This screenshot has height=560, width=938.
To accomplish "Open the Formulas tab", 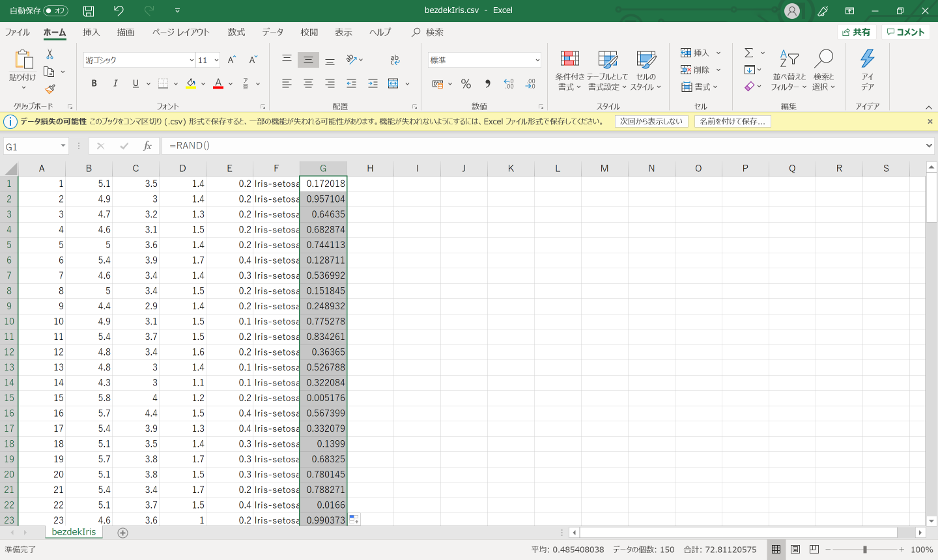I will coord(236,32).
